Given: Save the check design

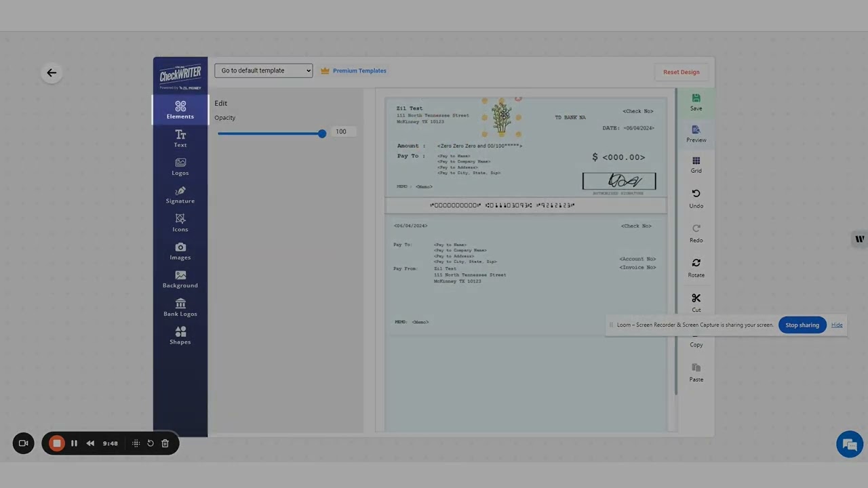Looking at the screenshot, I should pos(696,102).
